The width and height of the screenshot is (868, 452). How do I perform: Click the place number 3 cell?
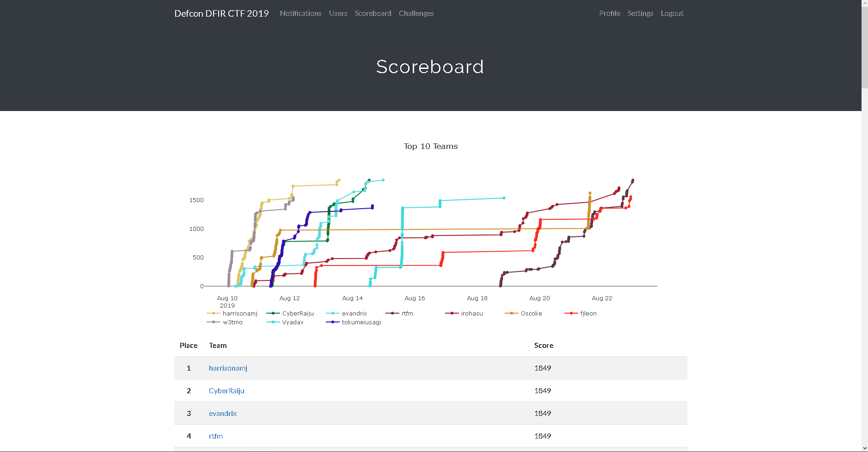tap(189, 414)
